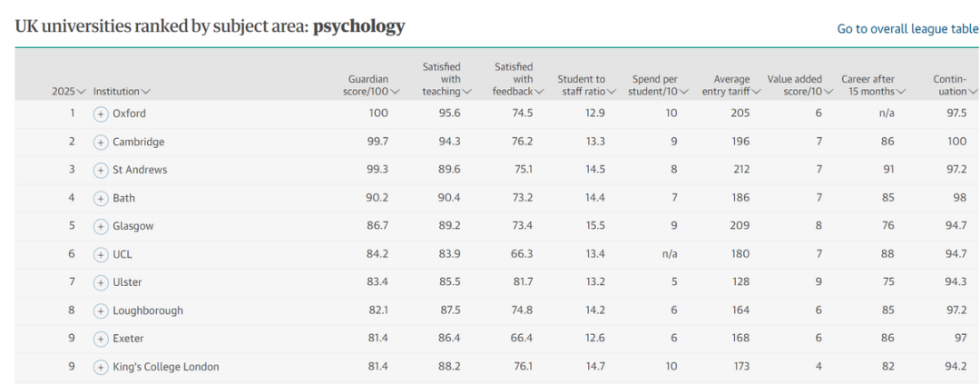Go to overall league table link

[907, 29]
